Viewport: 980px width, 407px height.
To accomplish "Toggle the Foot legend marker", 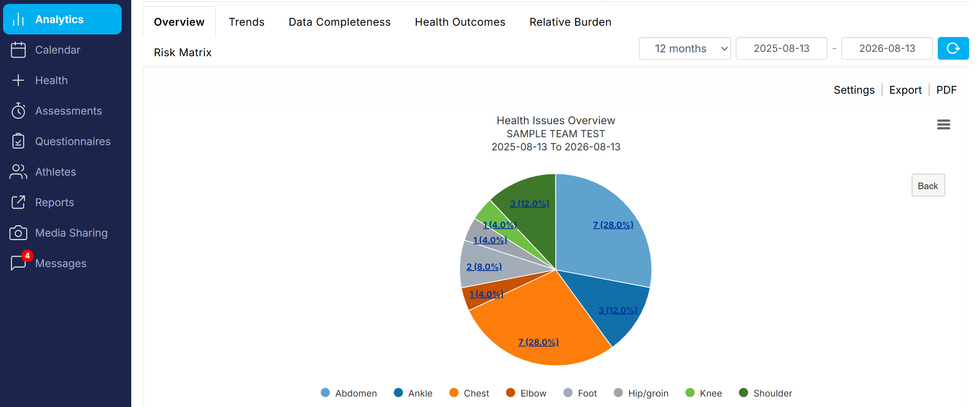I will (x=568, y=393).
